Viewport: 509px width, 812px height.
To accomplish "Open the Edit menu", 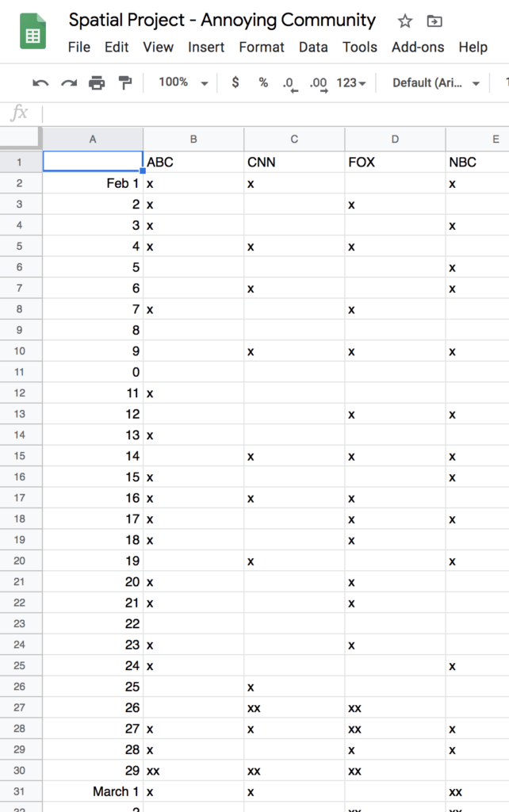I will coord(117,47).
